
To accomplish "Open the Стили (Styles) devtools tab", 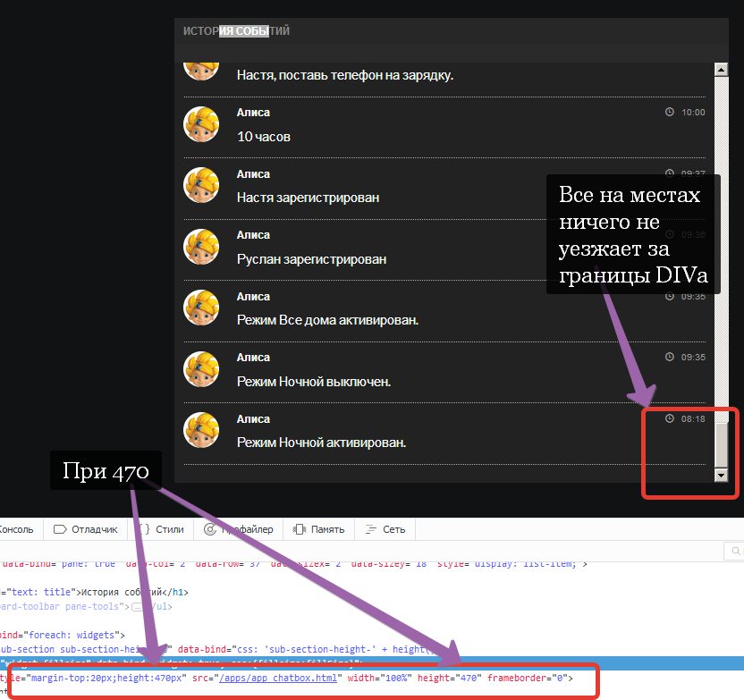I will pyautogui.click(x=161, y=529).
